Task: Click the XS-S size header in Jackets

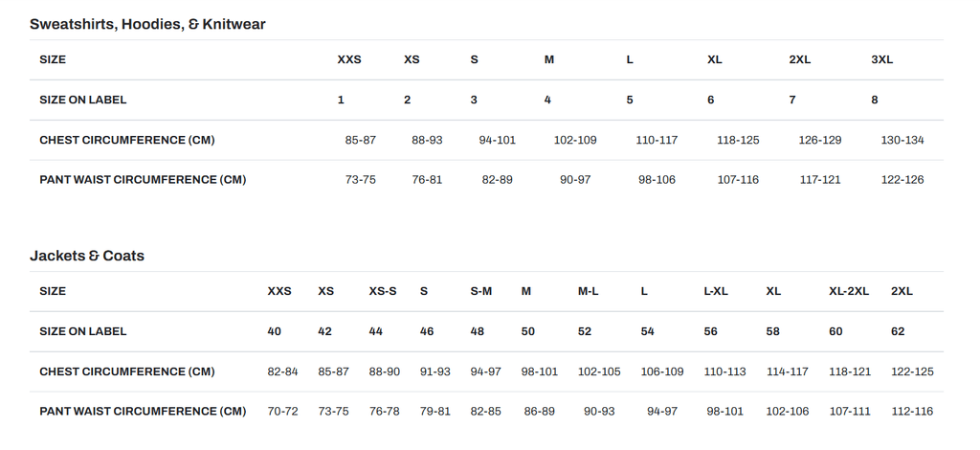Action: pos(383,291)
